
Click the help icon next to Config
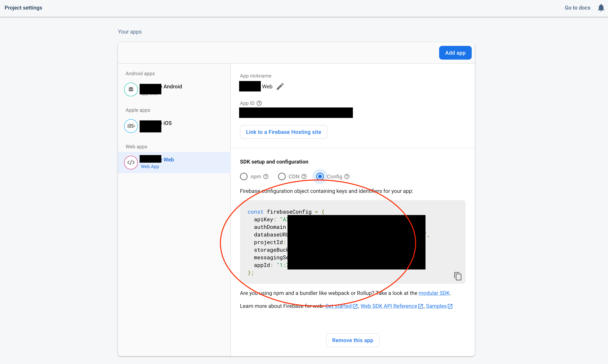click(x=347, y=176)
